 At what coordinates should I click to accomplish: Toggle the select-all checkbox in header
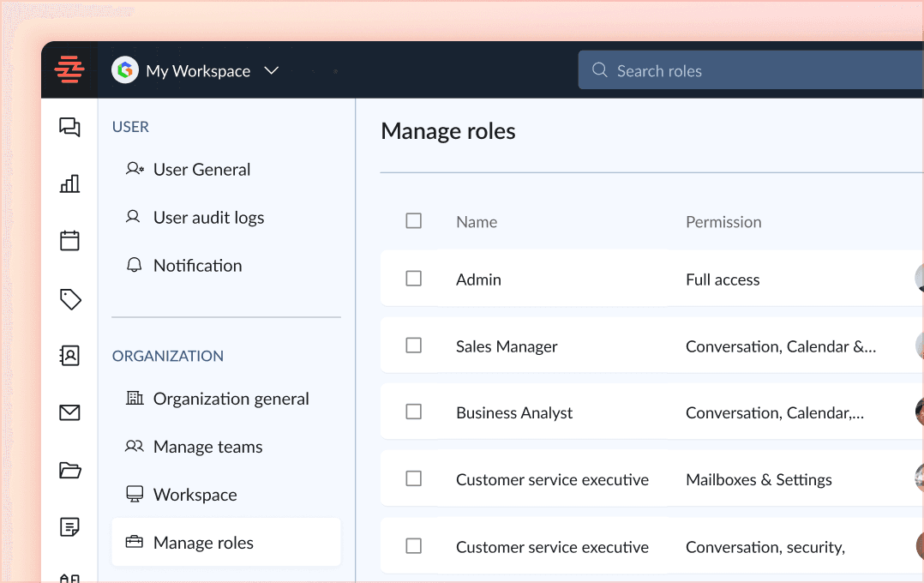[x=414, y=220]
